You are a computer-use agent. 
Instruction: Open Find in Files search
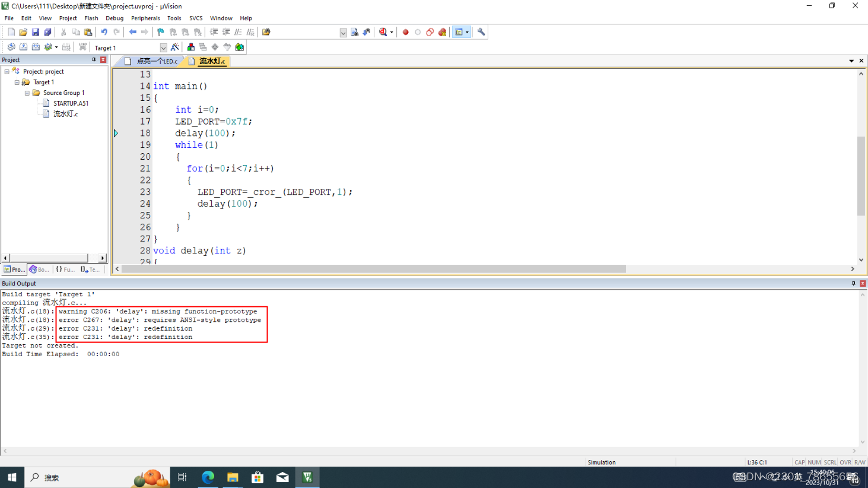[x=266, y=31]
